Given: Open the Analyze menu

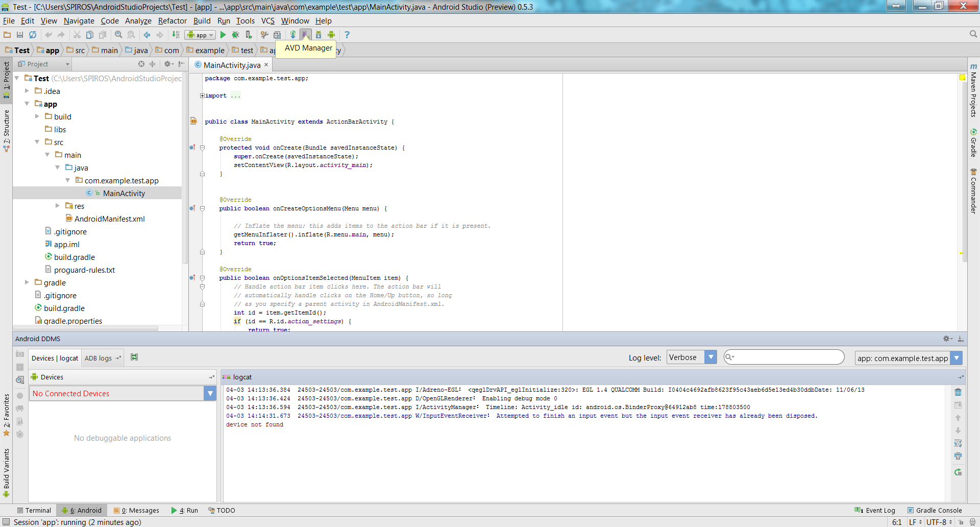Looking at the screenshot, I should [138, 21].
